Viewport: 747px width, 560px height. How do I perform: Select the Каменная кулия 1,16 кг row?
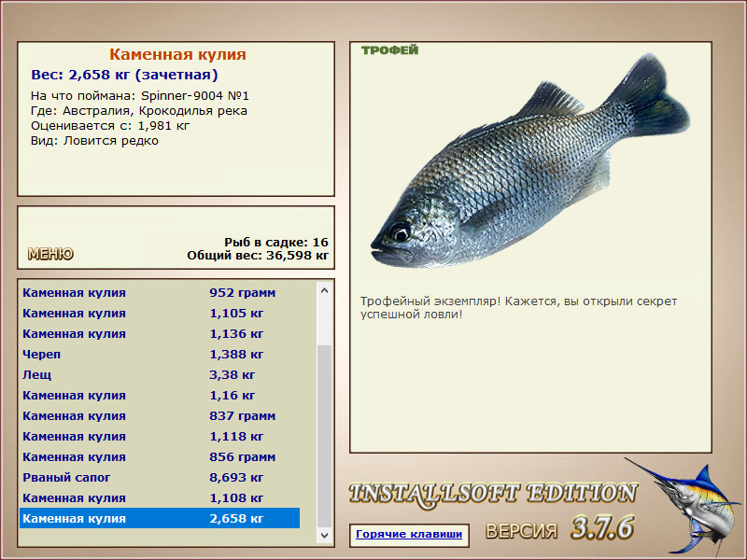160,395
